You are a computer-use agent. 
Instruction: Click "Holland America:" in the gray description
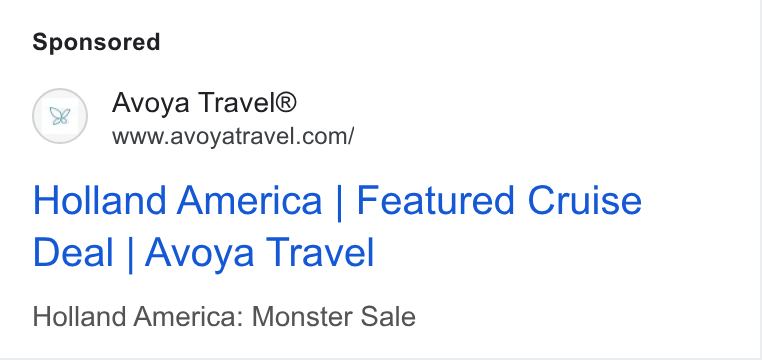[137, 317]
